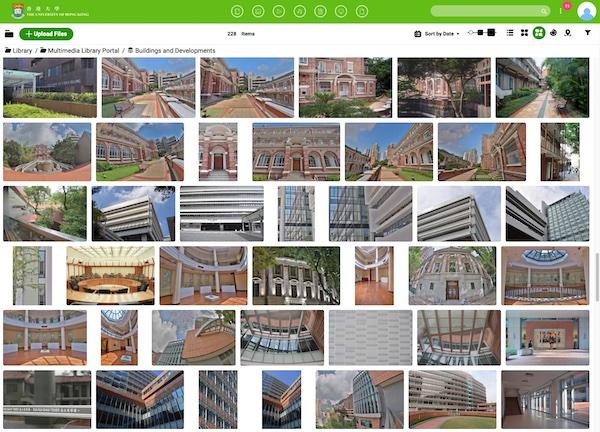Screen dimensions: 600x432
Task: Open atrium with blue skylight dome thumbnail
Action: click(545, 276)
